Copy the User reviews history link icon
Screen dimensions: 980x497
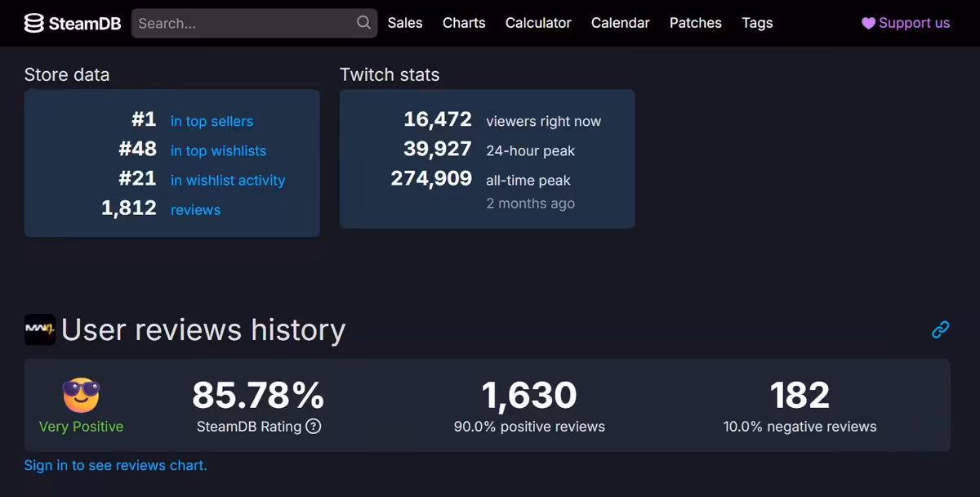pos(941,329)
